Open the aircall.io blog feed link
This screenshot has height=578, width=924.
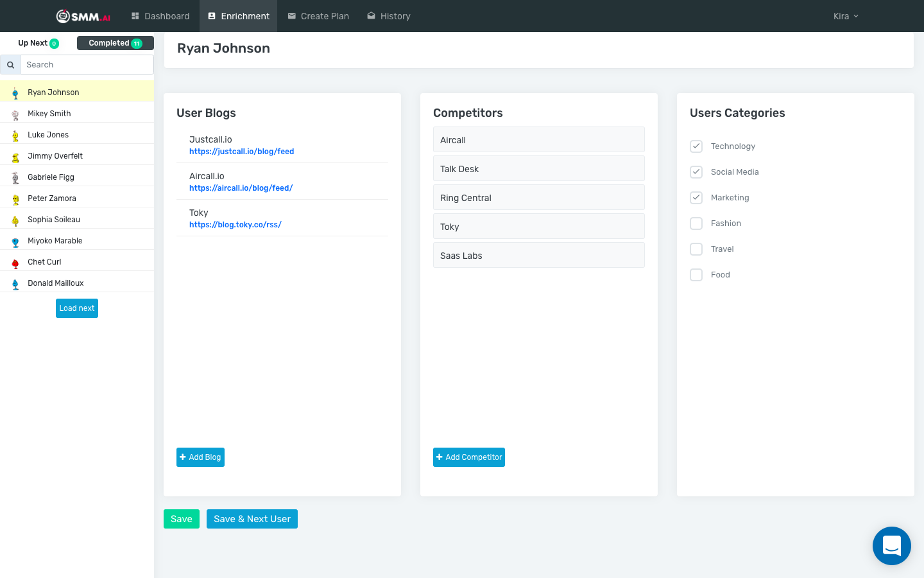[x=241, y=188]
